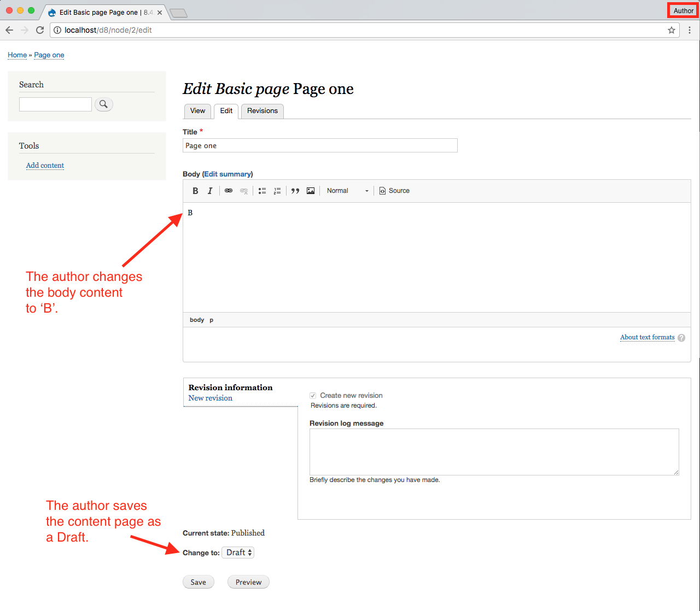Click the Edit summary link next to Body
Screen dimensions: 700x611
[x=227, y=174]
